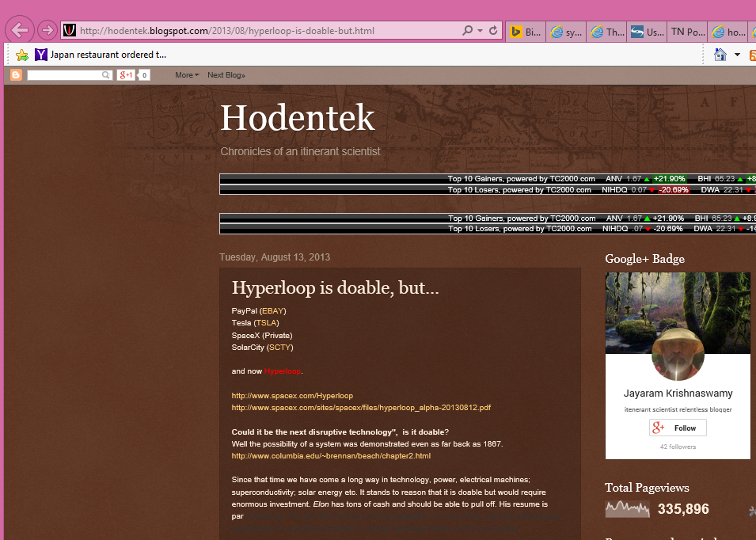Click the '0' count next to +1 button
This screenshot has width=756, height=540.
point(144,74)
